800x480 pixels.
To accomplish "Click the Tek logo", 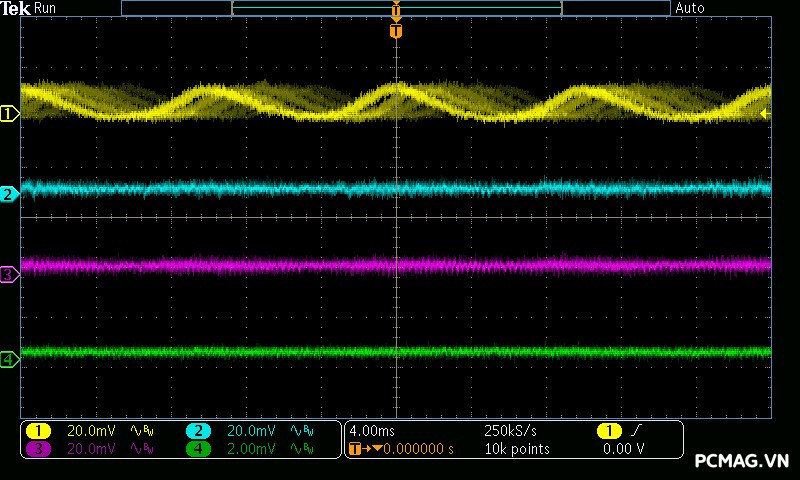I will click(x=15, y=8).
